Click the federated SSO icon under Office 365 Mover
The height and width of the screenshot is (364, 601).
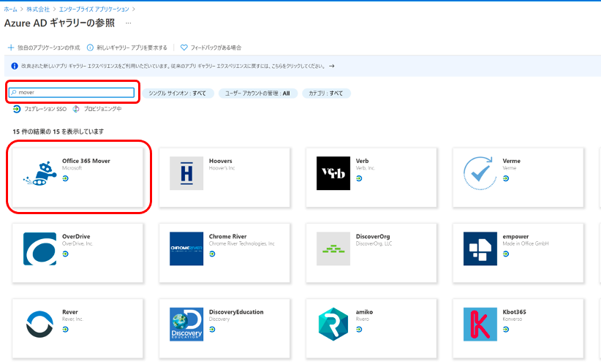tap(66, 178)
